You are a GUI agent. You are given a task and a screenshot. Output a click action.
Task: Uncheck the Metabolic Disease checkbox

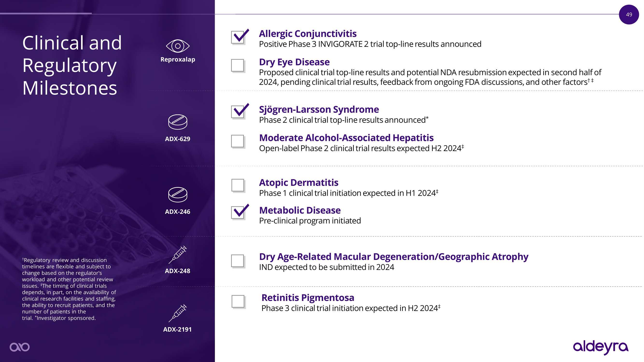pyautogui.click(x=238, y=212)
